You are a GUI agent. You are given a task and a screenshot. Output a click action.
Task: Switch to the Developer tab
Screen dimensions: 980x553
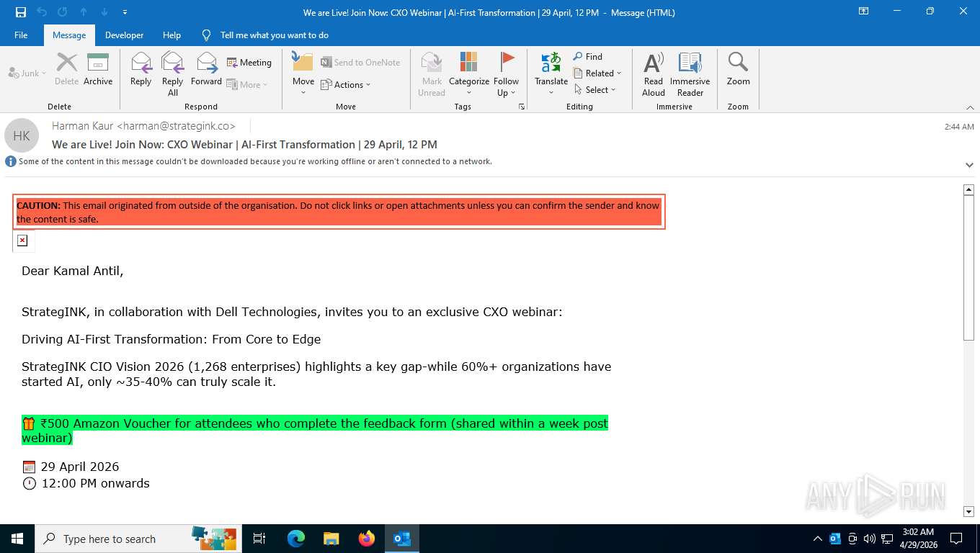point(124,35)
